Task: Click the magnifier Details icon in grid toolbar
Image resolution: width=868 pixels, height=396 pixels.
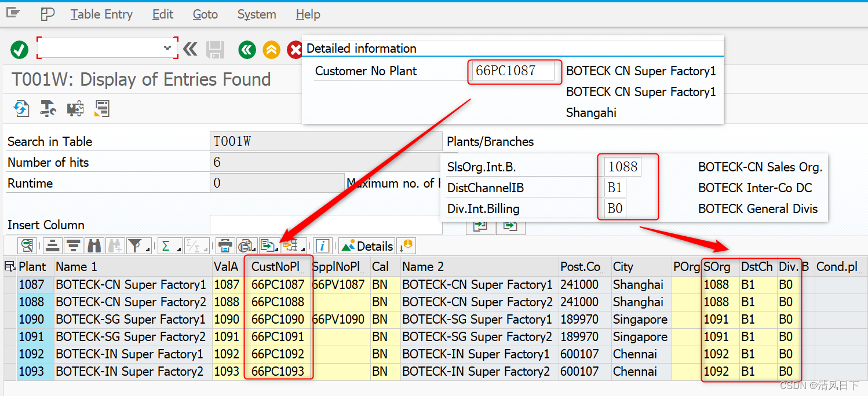Action: 27,246
